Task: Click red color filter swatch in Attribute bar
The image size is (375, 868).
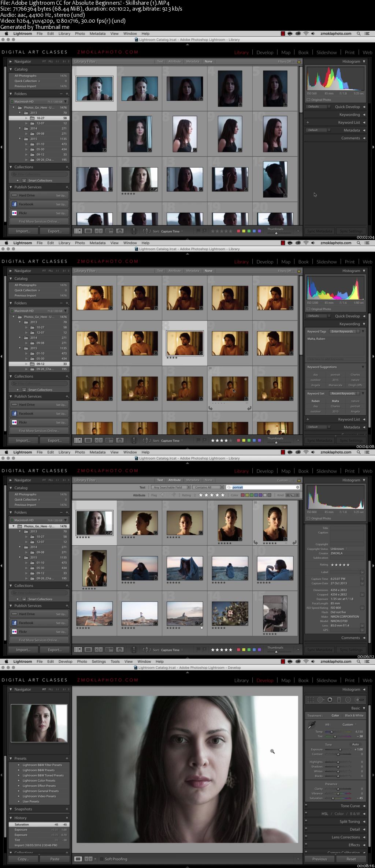Action: tap(242, 495)
